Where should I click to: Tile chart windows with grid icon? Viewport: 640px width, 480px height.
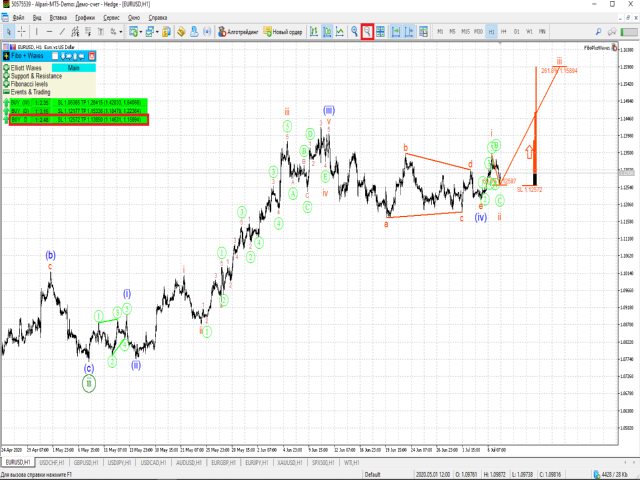380,31
